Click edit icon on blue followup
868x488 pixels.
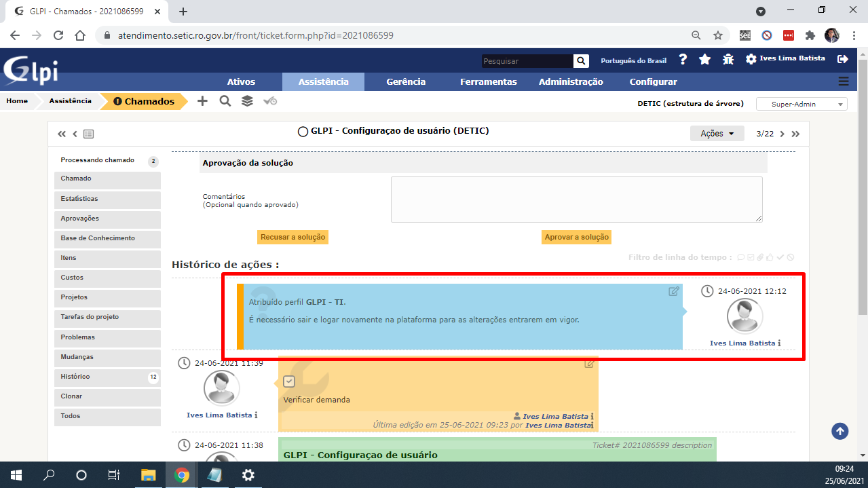(674, 291)
